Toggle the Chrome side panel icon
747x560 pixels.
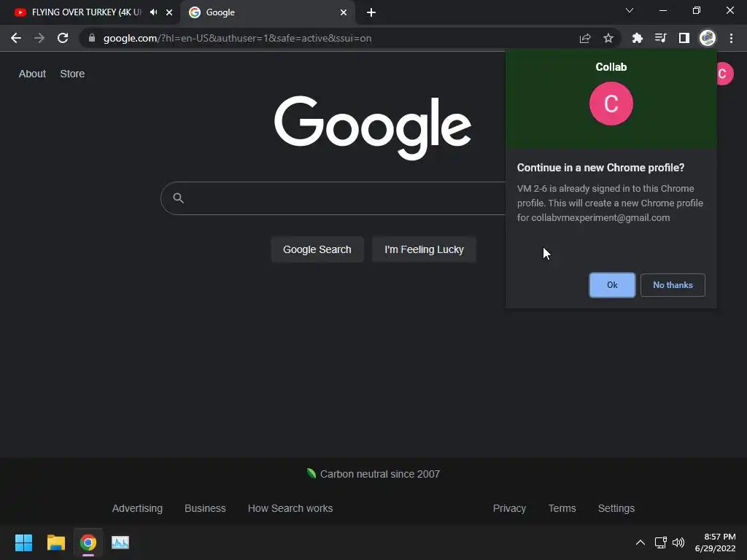click(x=684, y=38)
